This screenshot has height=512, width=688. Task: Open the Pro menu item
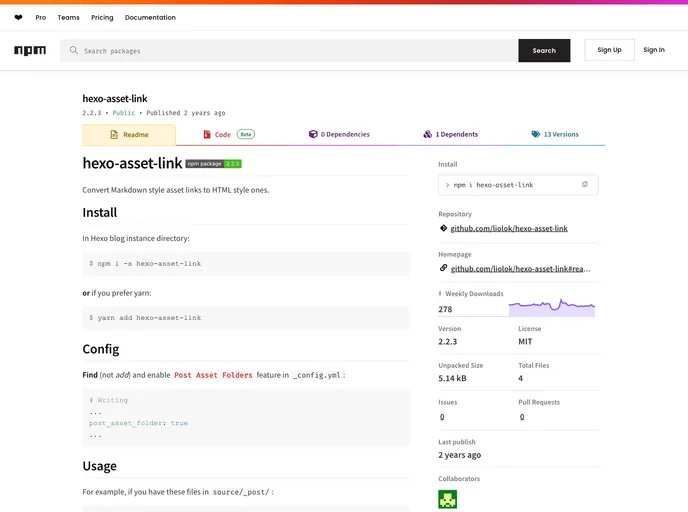point(41,18)
